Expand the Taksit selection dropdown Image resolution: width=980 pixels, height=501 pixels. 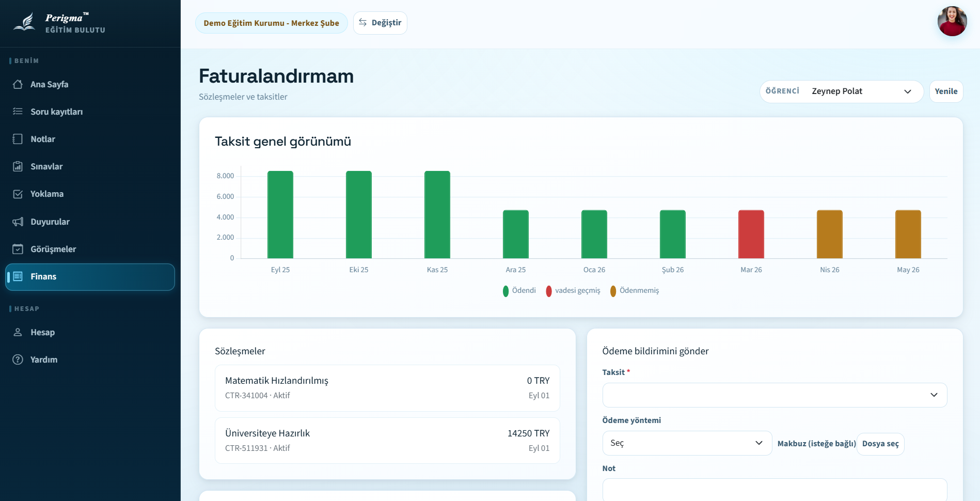[774, 395]
